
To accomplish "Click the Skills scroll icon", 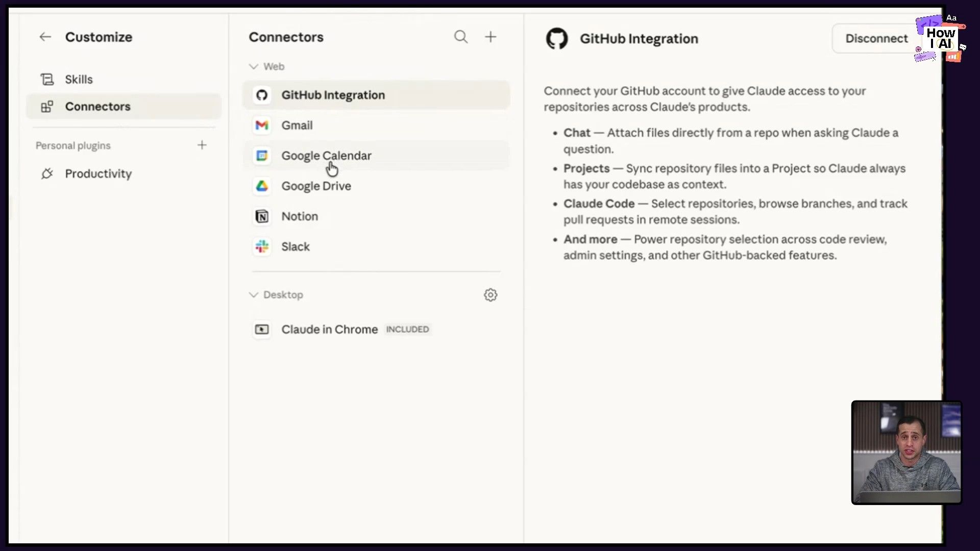I will tap(47, 80).
